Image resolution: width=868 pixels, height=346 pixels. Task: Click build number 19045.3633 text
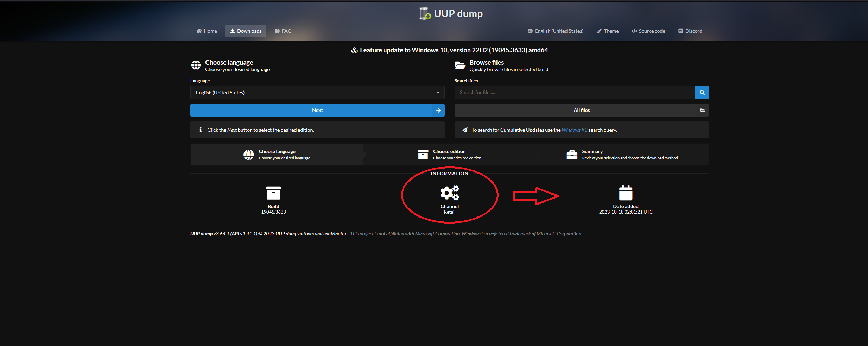pos(273,212)
